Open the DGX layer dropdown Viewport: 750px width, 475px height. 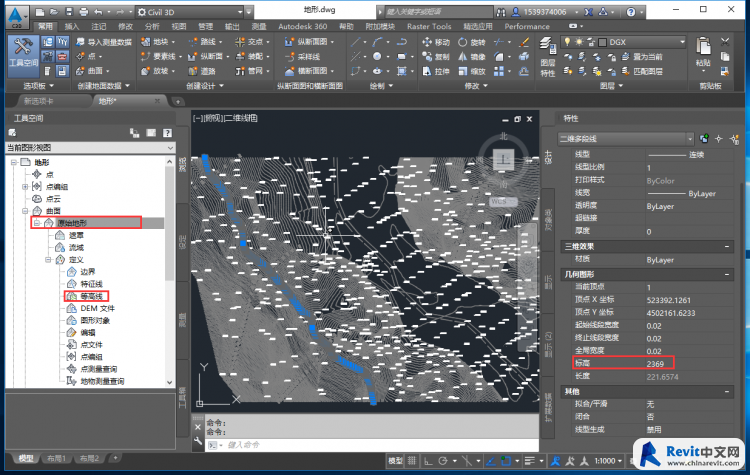682,42
